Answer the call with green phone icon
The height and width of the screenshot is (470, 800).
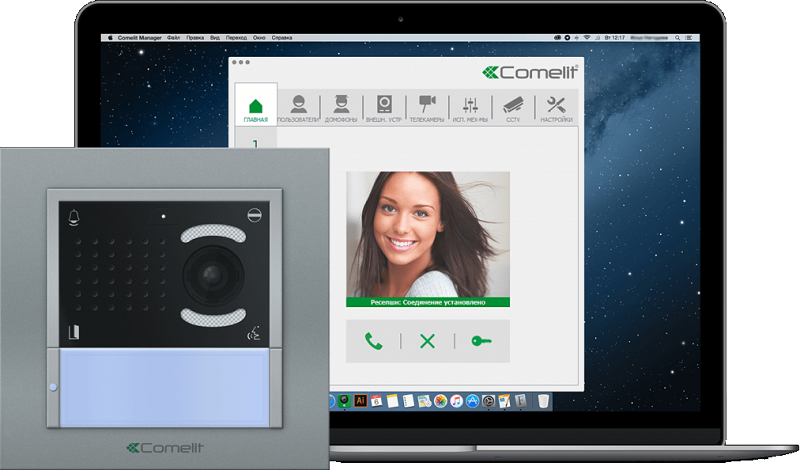click(x=373, y=341)
